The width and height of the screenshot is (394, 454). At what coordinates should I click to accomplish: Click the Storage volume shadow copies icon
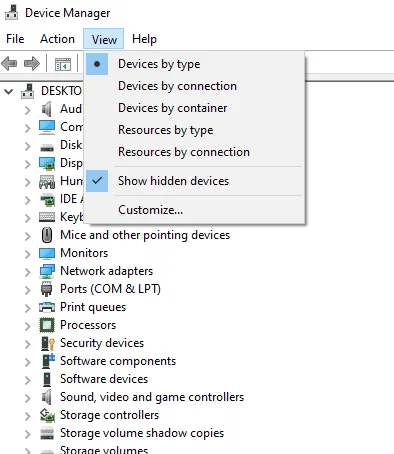click(47, 433)
